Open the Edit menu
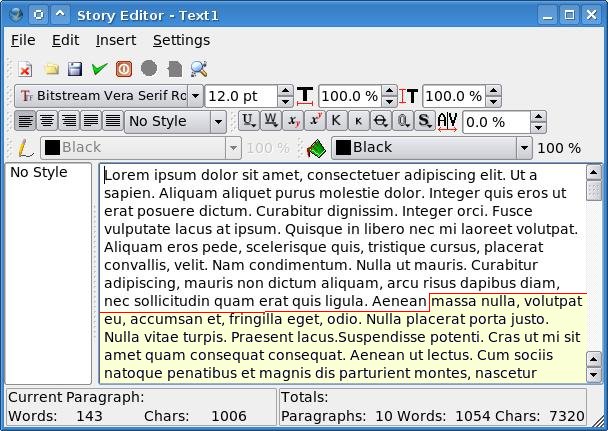Viewport: 608px width, 431px height. 66,40
